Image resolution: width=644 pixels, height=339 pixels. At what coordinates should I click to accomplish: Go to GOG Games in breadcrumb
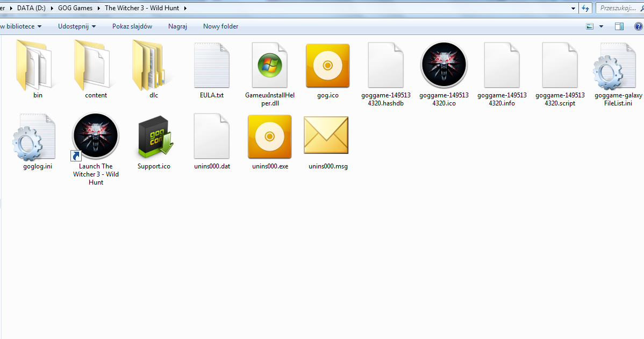[75, 8]
